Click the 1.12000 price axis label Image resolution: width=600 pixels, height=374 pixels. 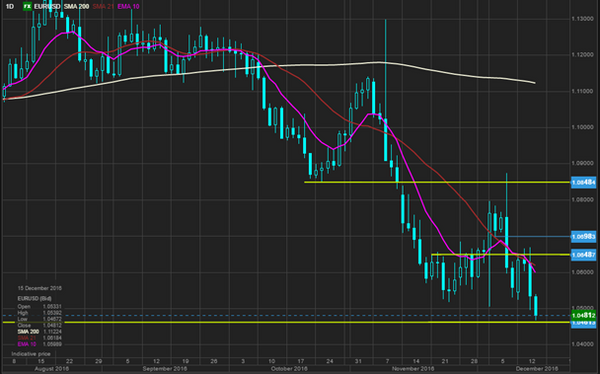[582, 55]
